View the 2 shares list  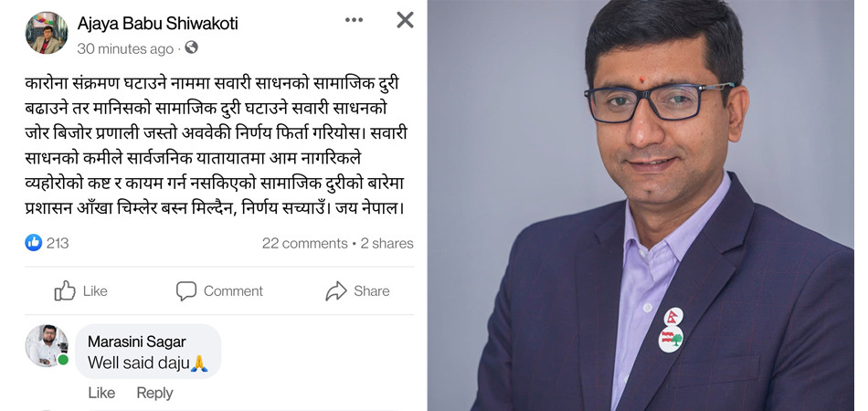click(x=387, y=243)
